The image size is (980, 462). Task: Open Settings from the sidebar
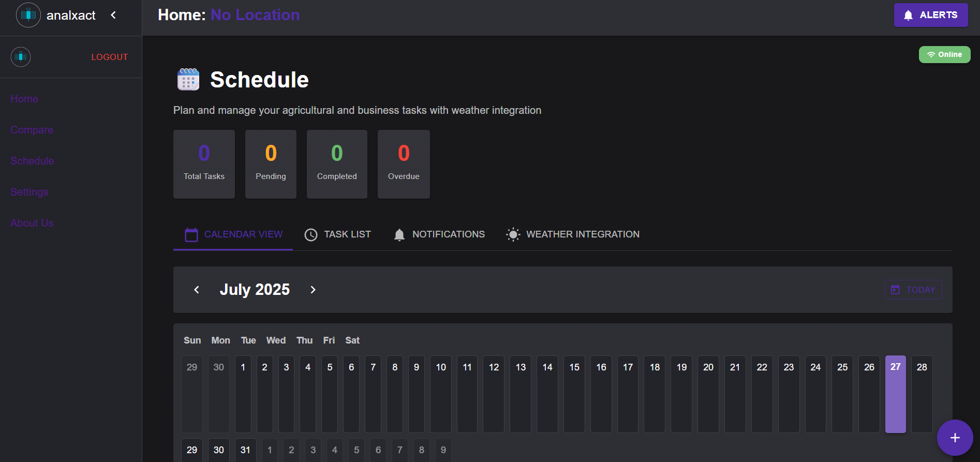click(x=29, y=192)
